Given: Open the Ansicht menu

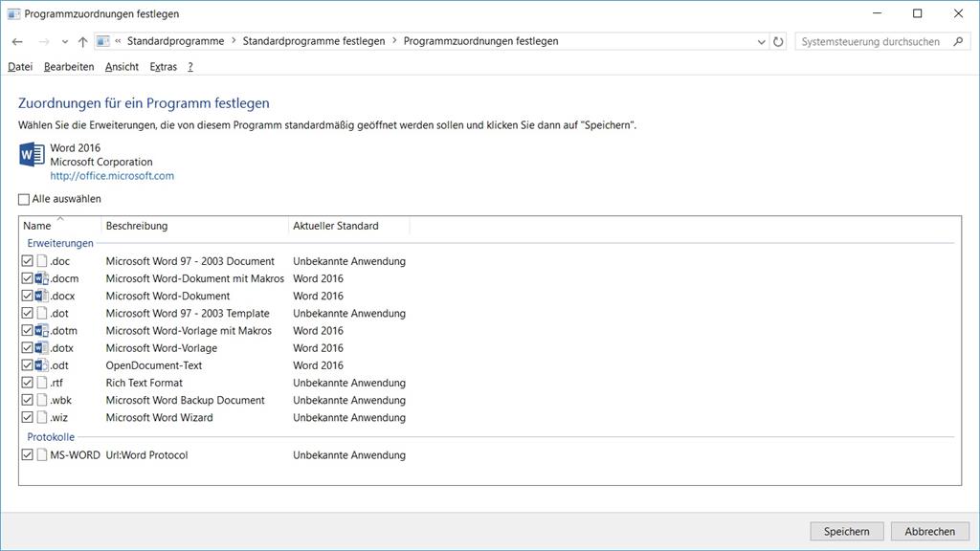Looking at the screenshot, I should coord(122,67).
